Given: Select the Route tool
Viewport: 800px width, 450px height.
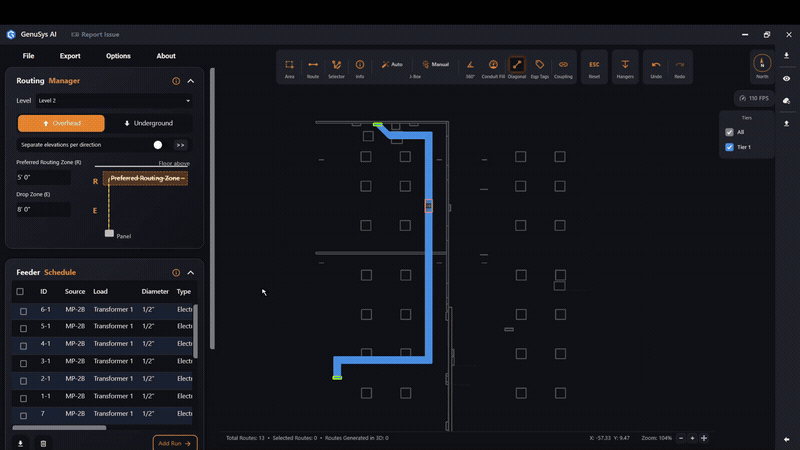Looking at the screenshot, I should click(313, 68).
